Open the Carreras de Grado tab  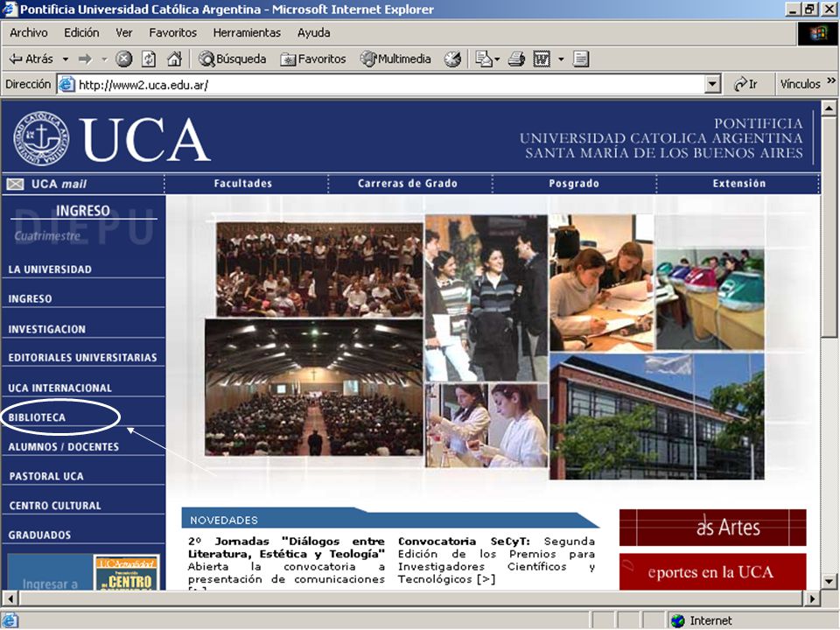click(407, 183)
